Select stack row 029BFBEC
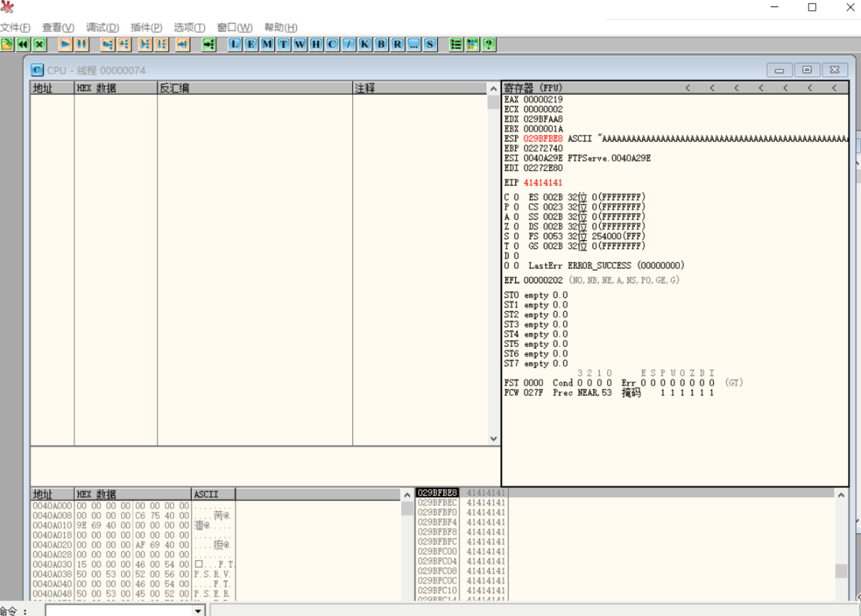 point(461,503)
